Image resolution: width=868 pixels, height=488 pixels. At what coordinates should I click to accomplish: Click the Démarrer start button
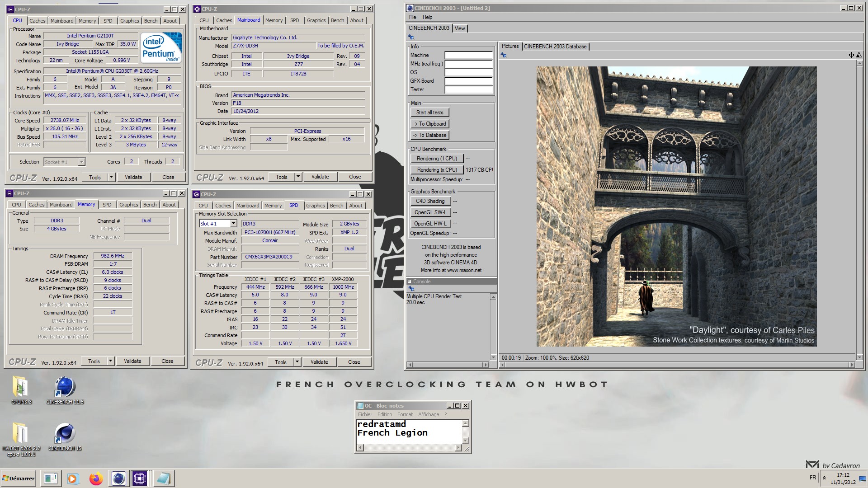[19, 479]
